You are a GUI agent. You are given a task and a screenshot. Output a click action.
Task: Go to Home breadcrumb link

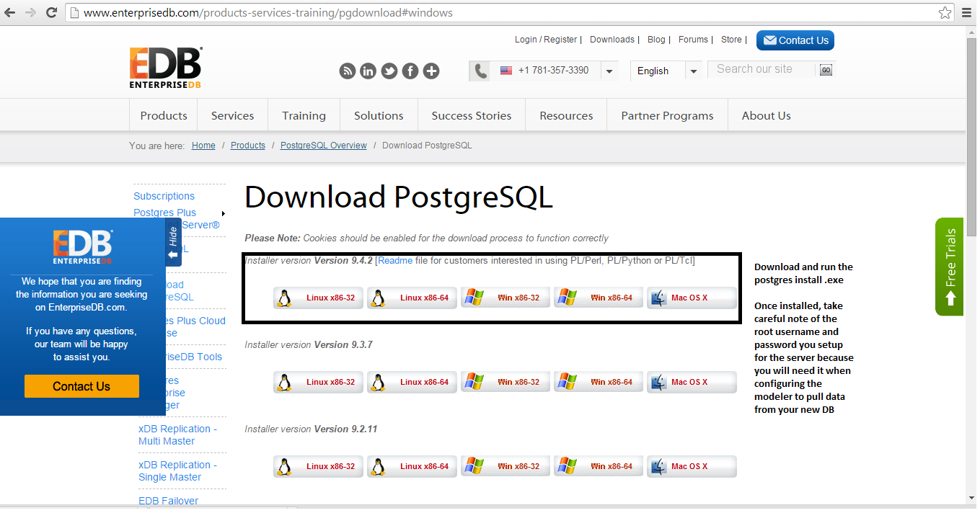pyautogui.click(x=203, y=146)
